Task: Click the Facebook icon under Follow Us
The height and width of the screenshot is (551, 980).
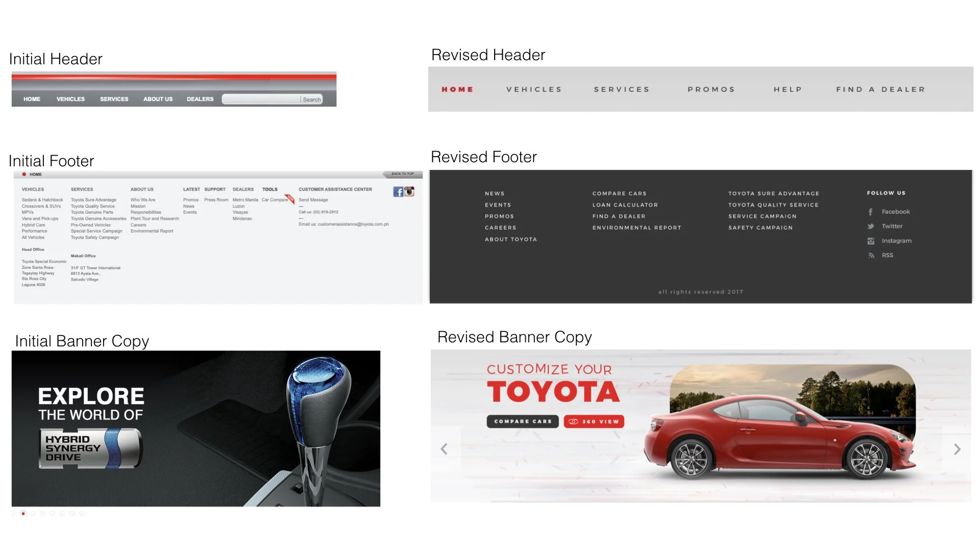Action: click(871, 212)
